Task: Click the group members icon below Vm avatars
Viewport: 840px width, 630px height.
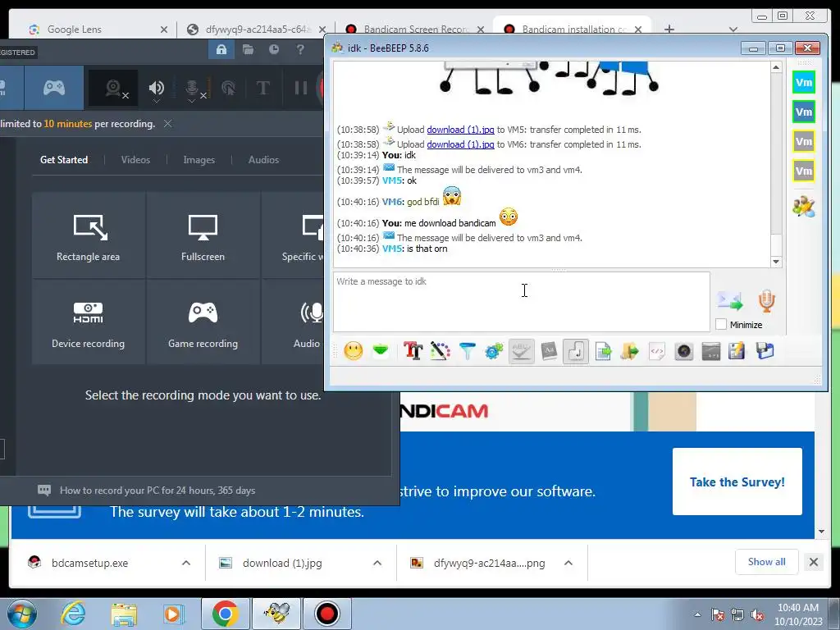Action: pos(804,207)
